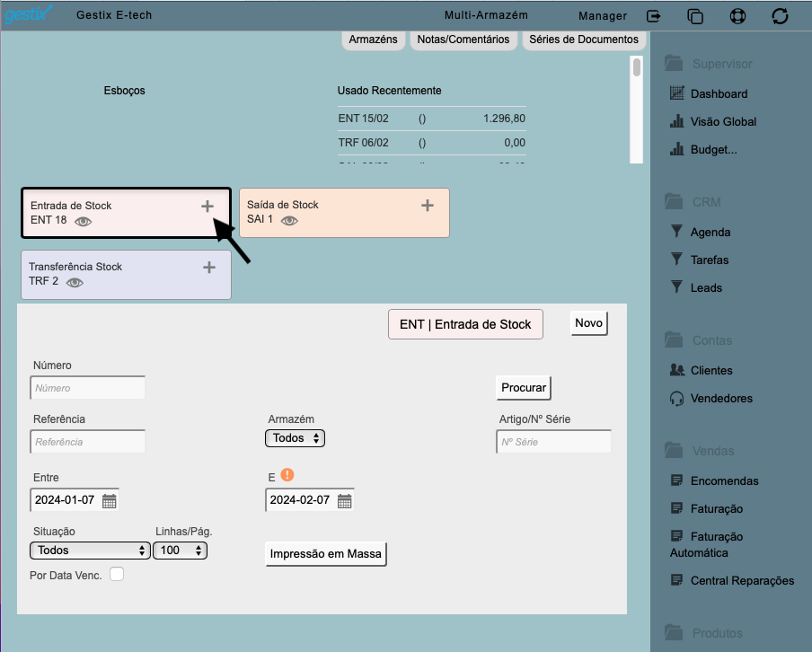Image resolution: width=812 pixels, height=652 pixels.
Task: Click the refresh icon in header
Action: 780,16
